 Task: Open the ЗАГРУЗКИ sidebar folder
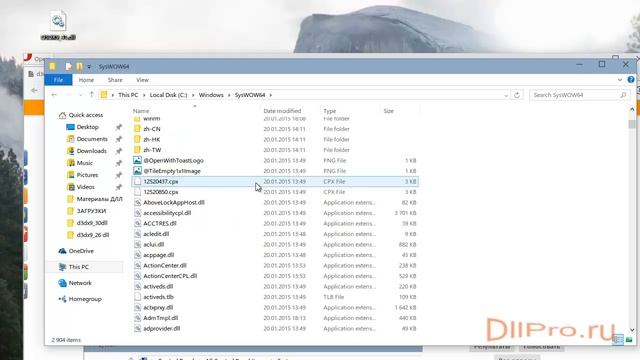point(91,211)
